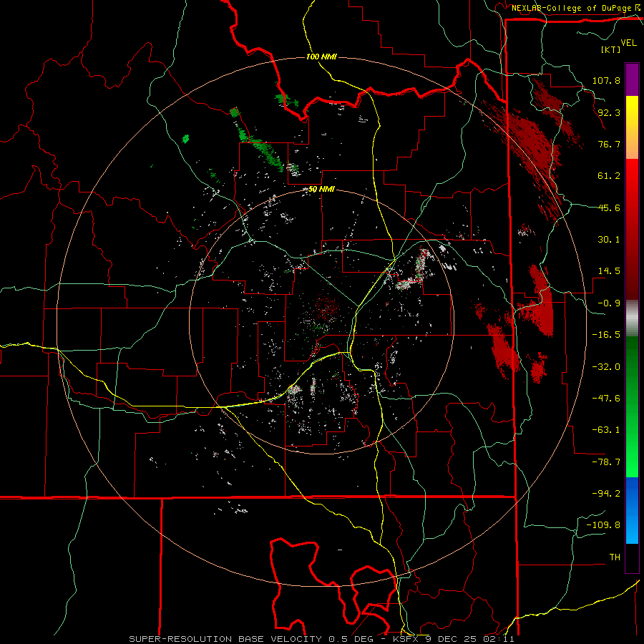Click the -63.1 scale value
This screenshot has width=644, height=644.
pyautogui.click(x=606, y=430)
